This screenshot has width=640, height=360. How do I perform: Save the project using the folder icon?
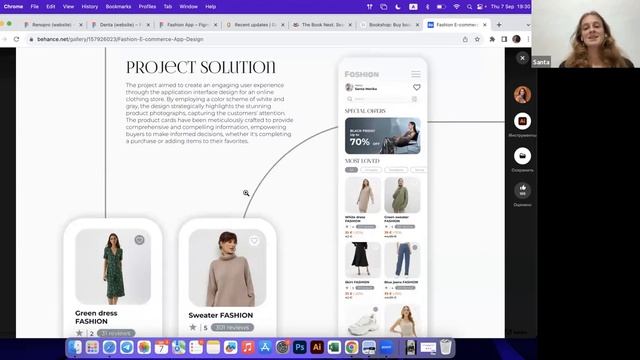tap(522, 156)
